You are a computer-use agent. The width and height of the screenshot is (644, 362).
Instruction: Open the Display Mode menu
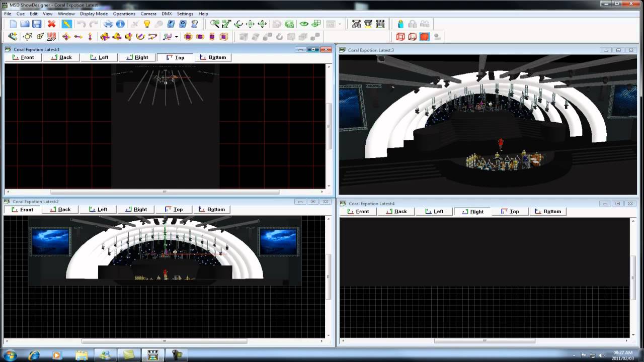(x=94, y=14)
